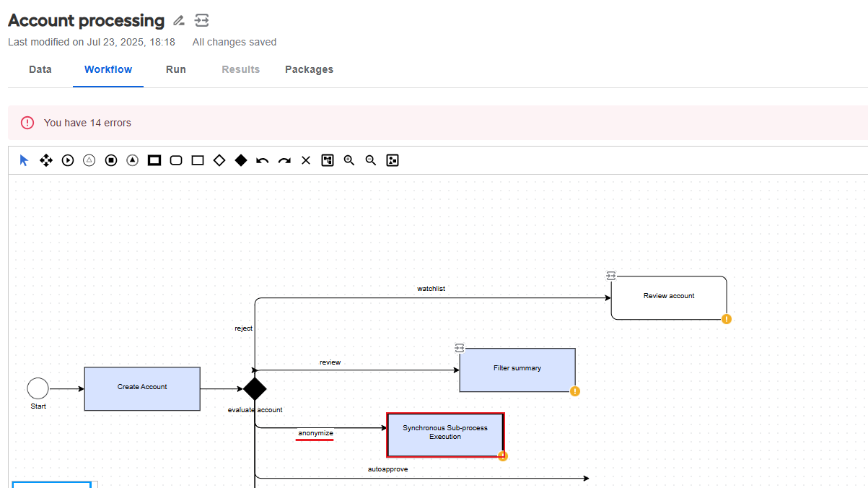Select the Create Account task node
The height and width of the screenshot is (488, 868).
point(142,389)
